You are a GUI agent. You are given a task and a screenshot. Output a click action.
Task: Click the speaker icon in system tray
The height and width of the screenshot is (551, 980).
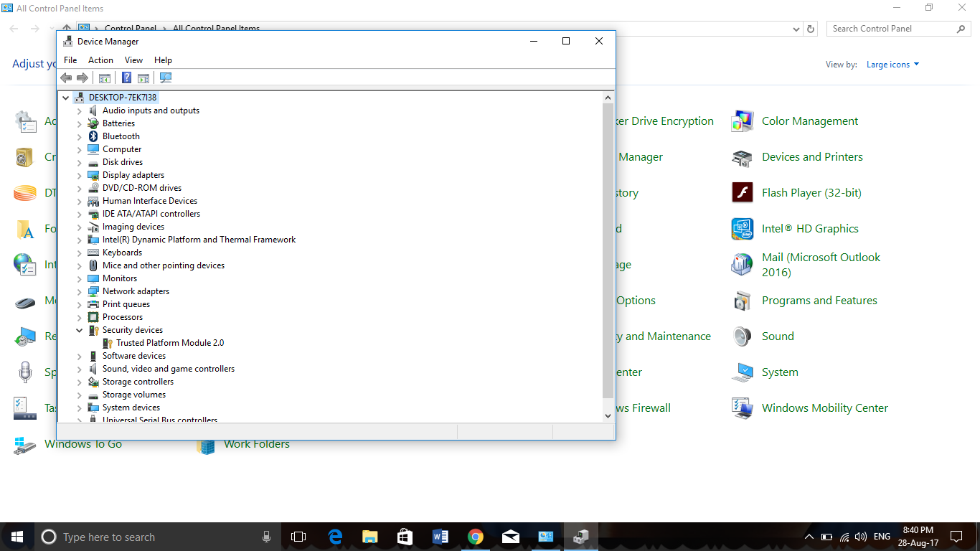(x=860, y=536)
